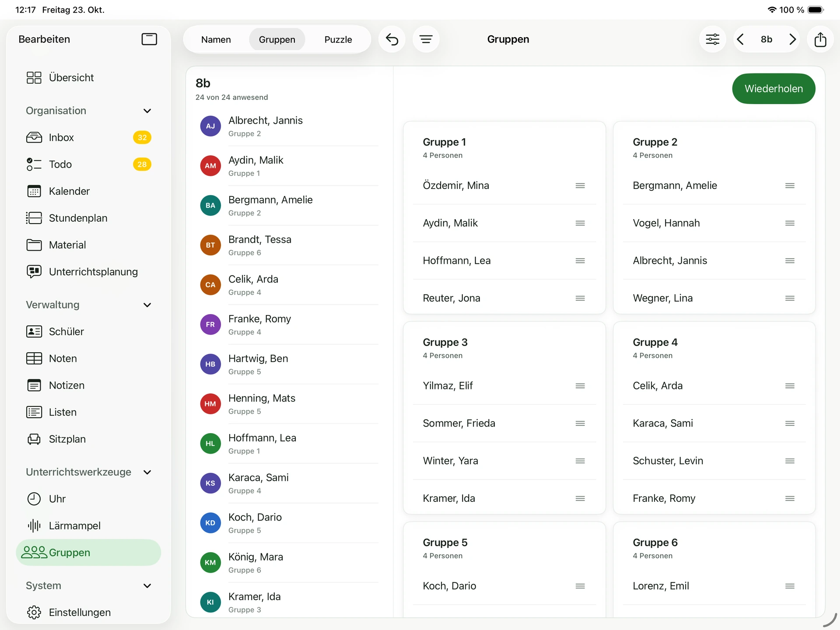Viewport: 840px width, 630px height.
Task: Grab the handle beside Wegner, Lina
Action: 790,298
